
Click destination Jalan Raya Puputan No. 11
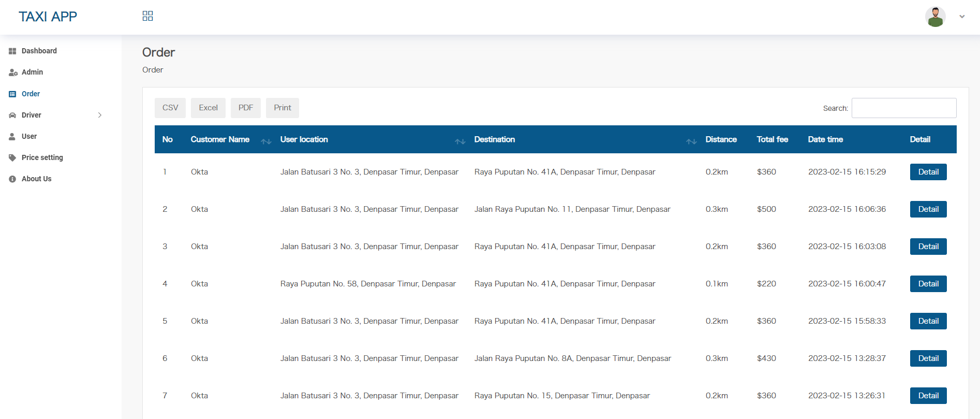[x=572, y=209]
